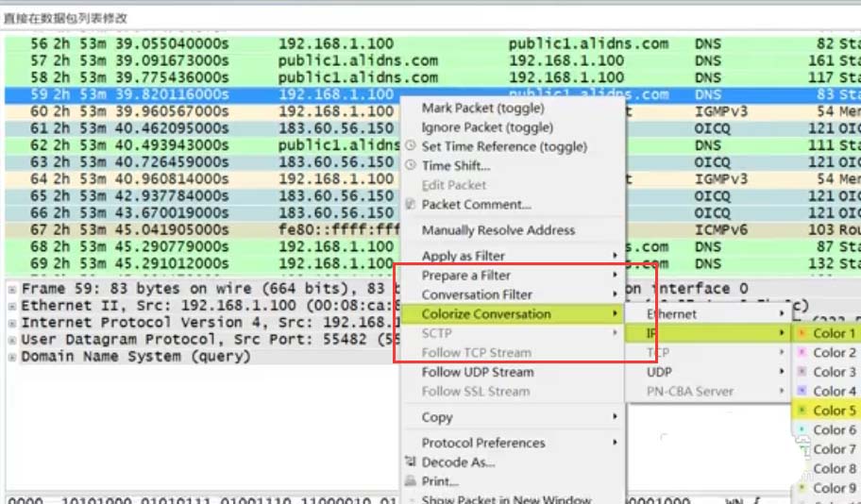This screenshot has width=861, height=504.
Task: Click the note icon beside Packet Comment
Action: click(410, 204)
